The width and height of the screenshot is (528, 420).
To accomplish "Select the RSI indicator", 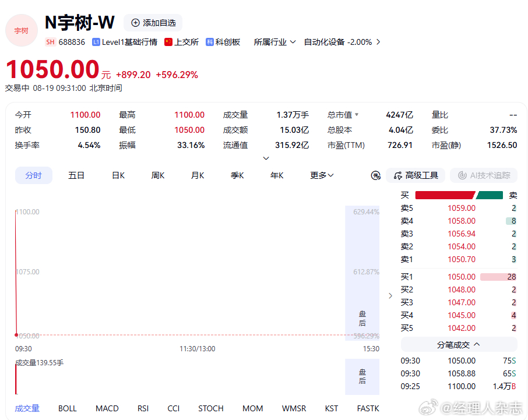I will point(143,408).
